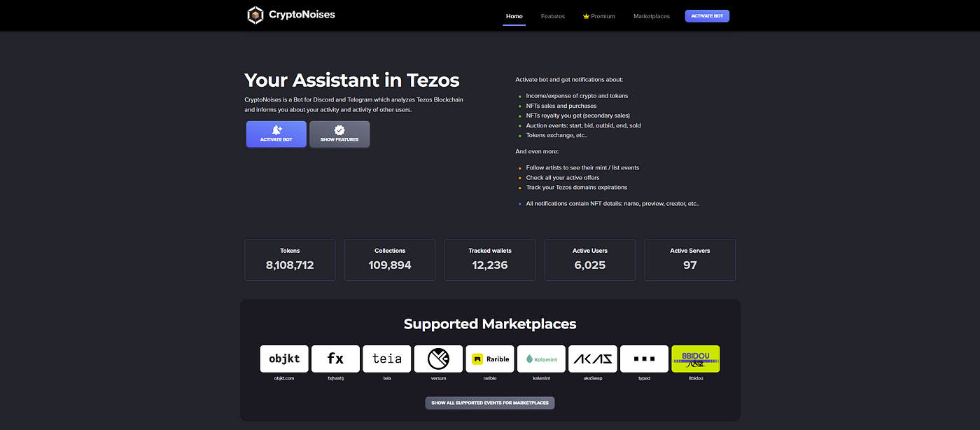Viewport: 980px width, 430px height.
Task: Click the Tokens statistics card
Action: point(290,260)
